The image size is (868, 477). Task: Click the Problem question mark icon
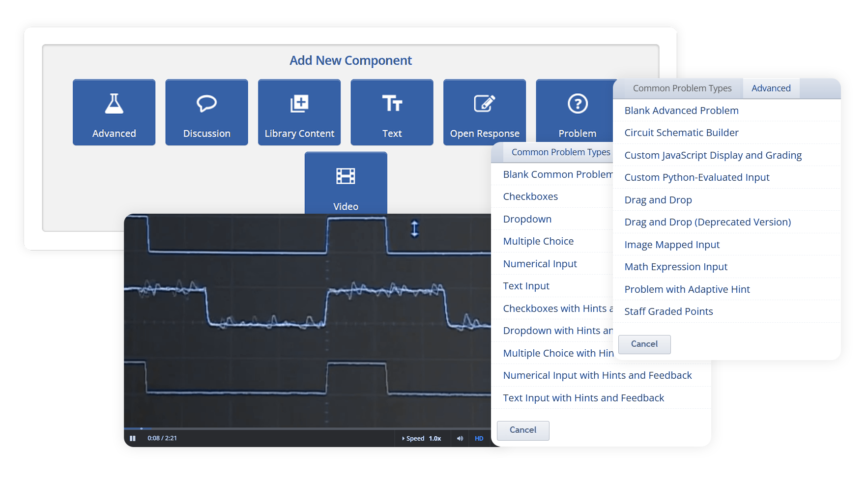[577, 104]
